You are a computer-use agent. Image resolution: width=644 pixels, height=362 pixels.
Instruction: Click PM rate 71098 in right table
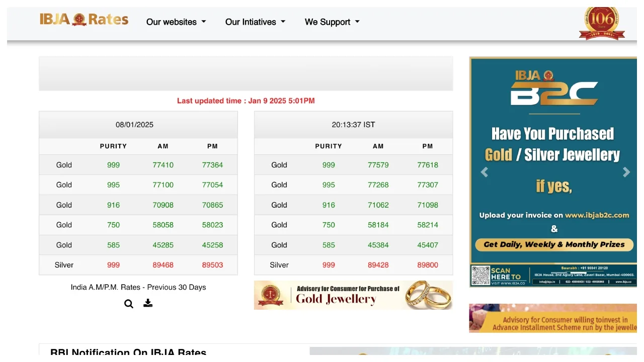coord(428,205)
